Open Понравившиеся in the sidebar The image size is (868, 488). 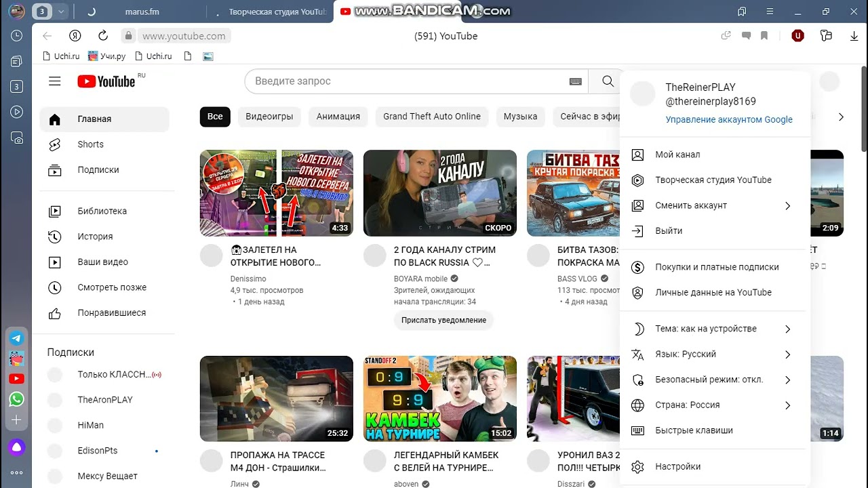point(104,313)
